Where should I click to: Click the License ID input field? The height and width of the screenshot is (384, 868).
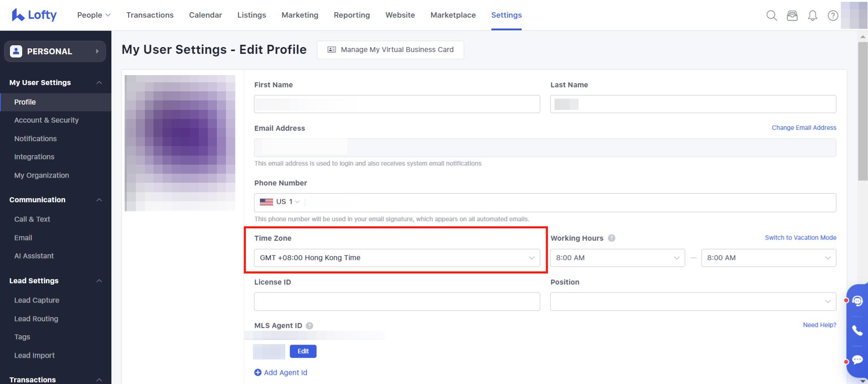(x=397, y=302)
